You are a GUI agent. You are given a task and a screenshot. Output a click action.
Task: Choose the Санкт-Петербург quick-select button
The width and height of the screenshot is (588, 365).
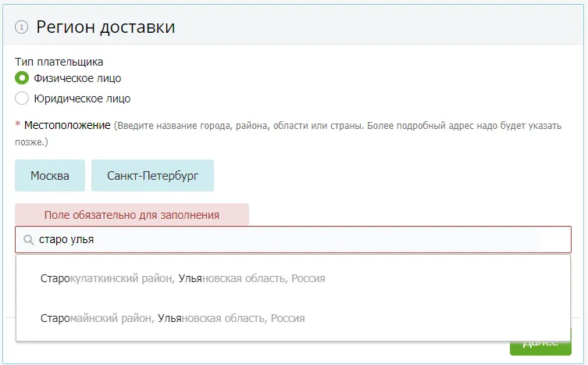(x=152, y=176)
